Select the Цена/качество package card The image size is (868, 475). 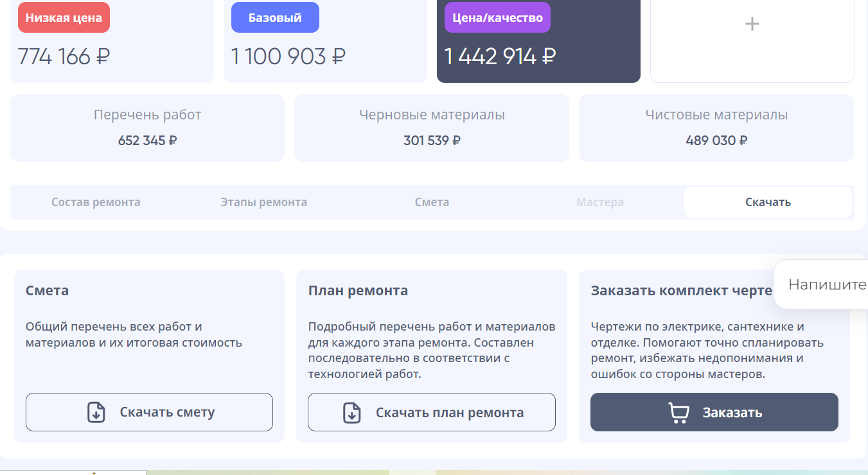click(538, 41)
